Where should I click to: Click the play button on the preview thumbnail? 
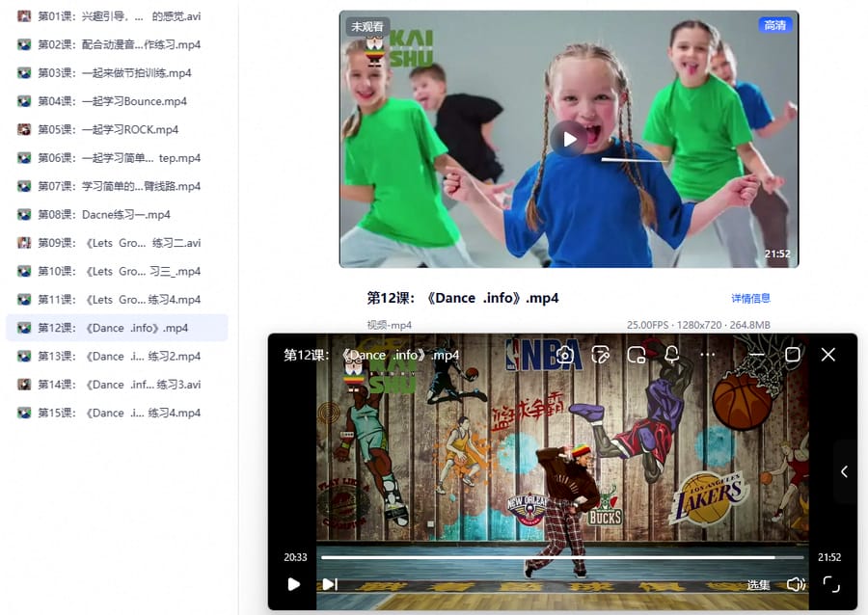(x=568, y=140)
